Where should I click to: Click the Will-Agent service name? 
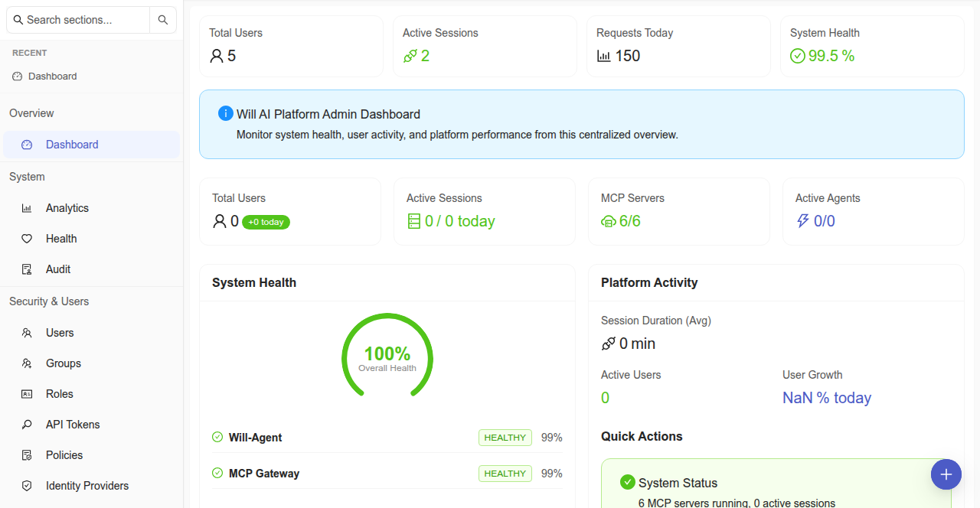tap(256, 438)
